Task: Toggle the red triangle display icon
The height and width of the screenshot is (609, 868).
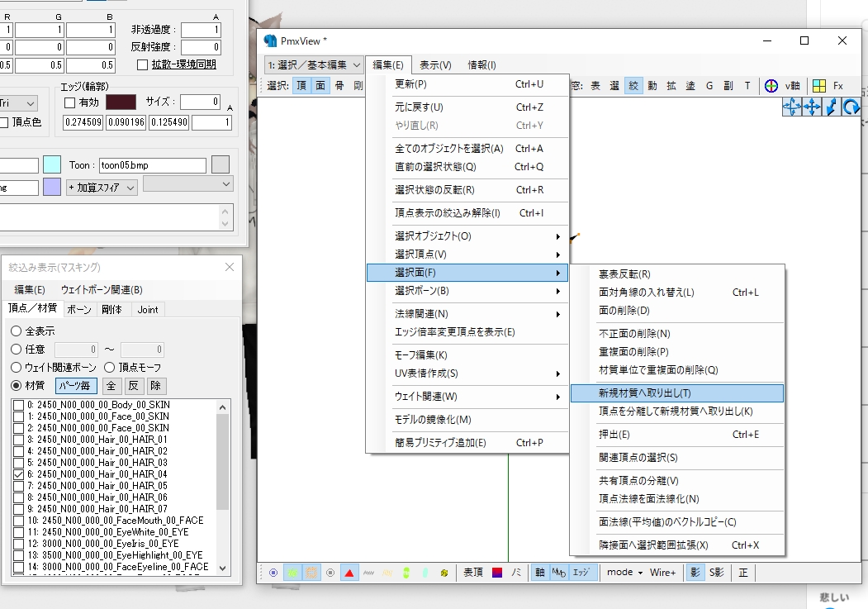Action: click(349, 573)
